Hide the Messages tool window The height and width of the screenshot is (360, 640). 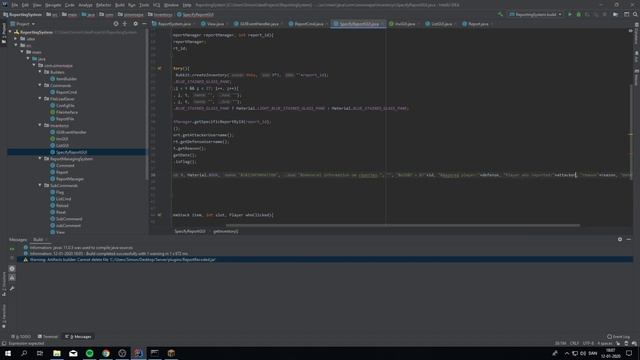(x=629, y=240)
